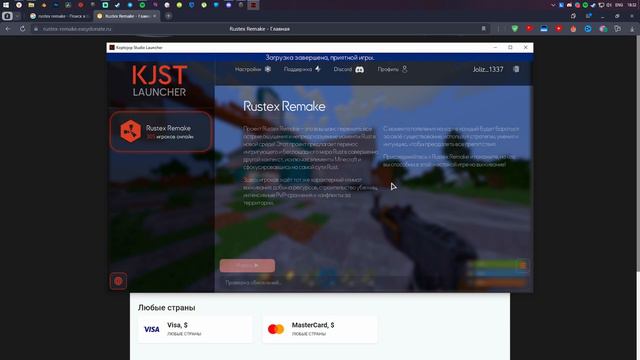The width and height of the screenshot is (640, 360).
Task: Close the active Rustex Remake browser tab
Action: coord(154,16)
